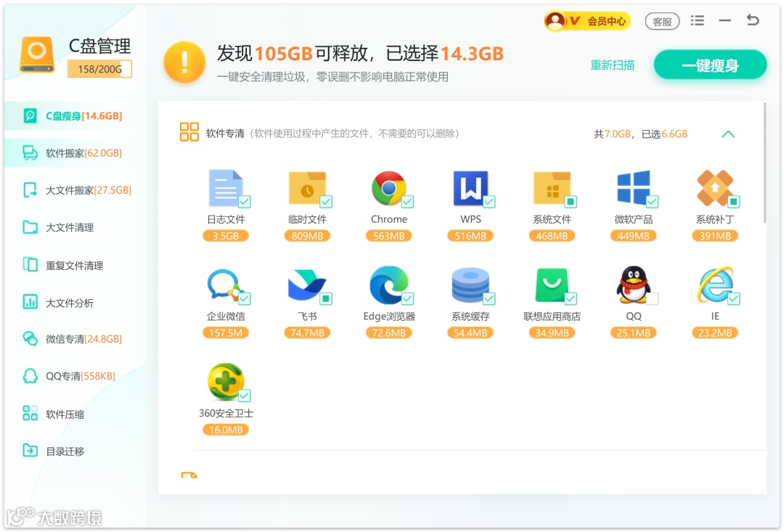This screenshot has width=784, height=532.
Task: Click the back arrow icon at top right
Action: 753,20
